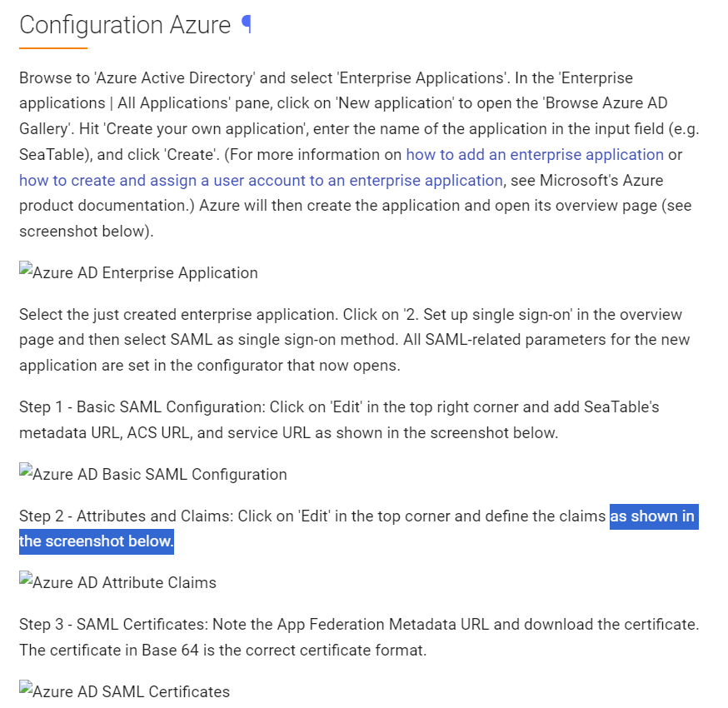Click the pilcrow permalink icon beside heading
Viewport: 728px width, 708px height.
tap(247, 24)
